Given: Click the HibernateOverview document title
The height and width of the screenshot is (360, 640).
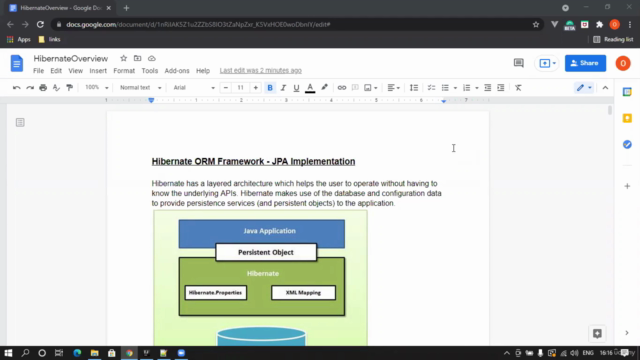Looking at the screenshot, I should 71,58.
